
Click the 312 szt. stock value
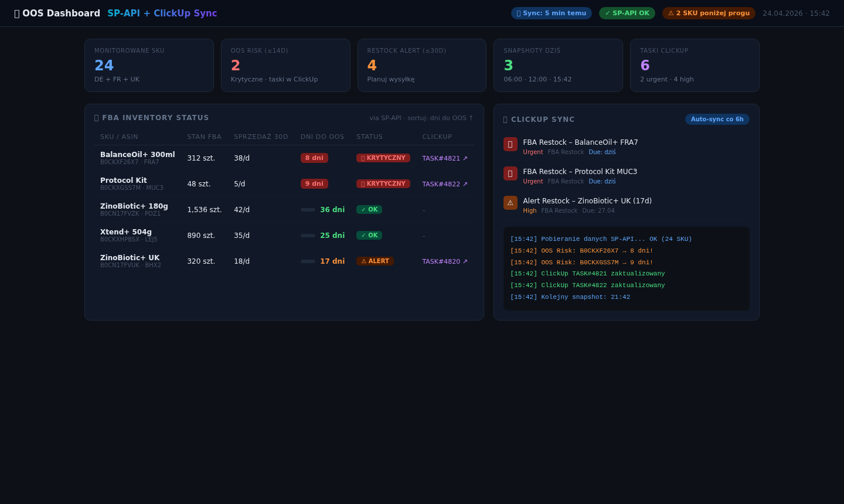point(201,158)
